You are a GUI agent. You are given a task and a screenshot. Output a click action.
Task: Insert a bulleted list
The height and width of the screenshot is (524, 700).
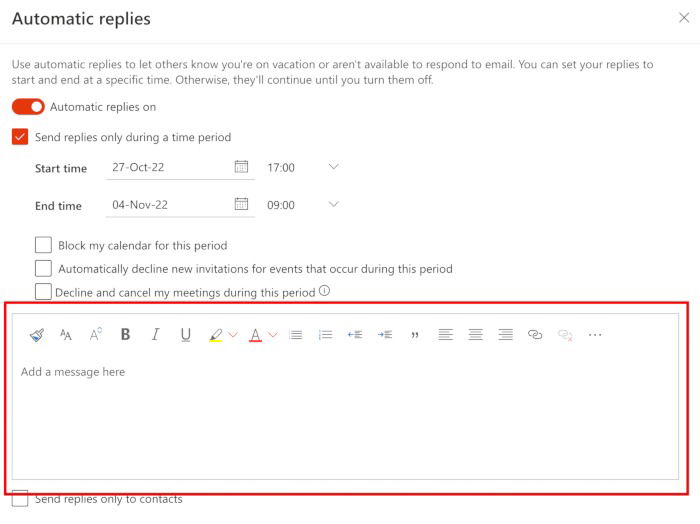(x=296, y=335)
